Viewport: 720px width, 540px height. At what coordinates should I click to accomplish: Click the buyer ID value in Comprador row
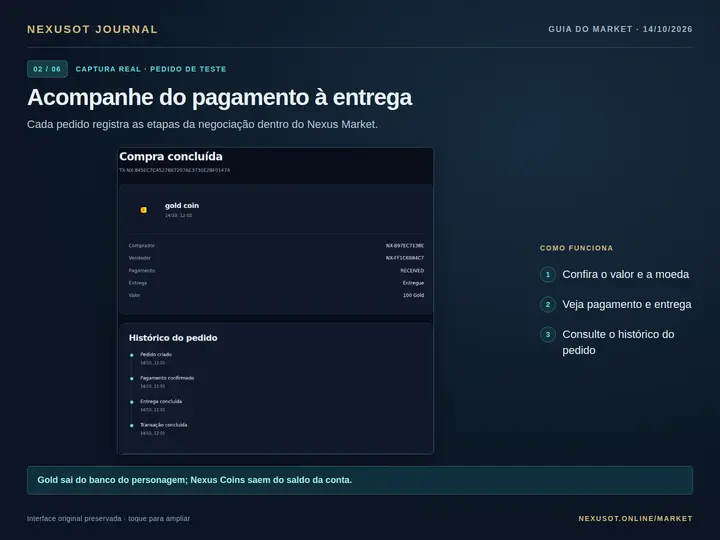pyautogui.click(x=405, y=246)
